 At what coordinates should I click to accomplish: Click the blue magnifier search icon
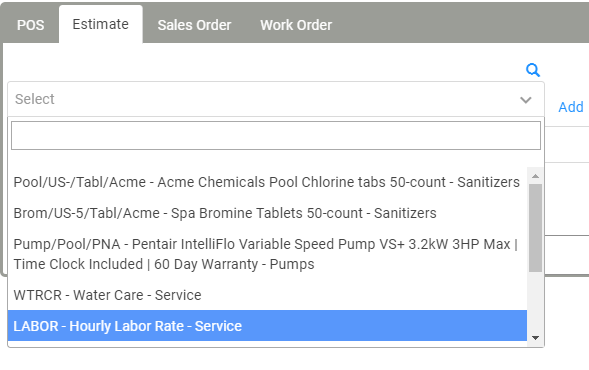pyautogui.click(x=533, y=70)
